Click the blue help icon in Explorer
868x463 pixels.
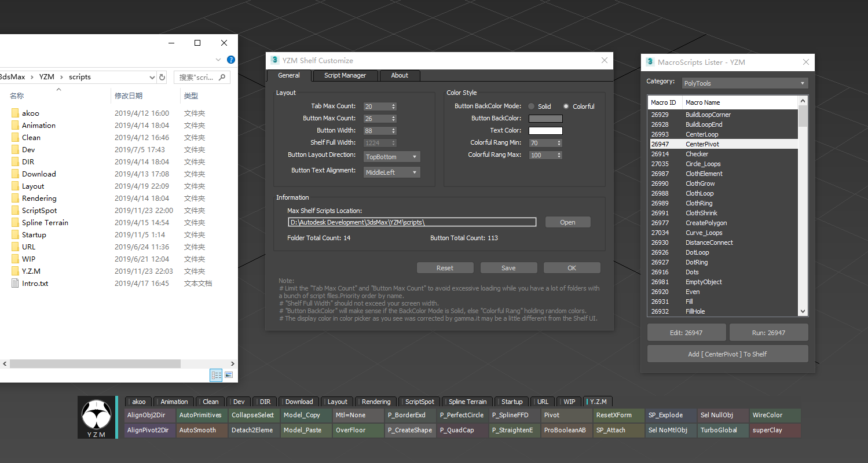231,60
